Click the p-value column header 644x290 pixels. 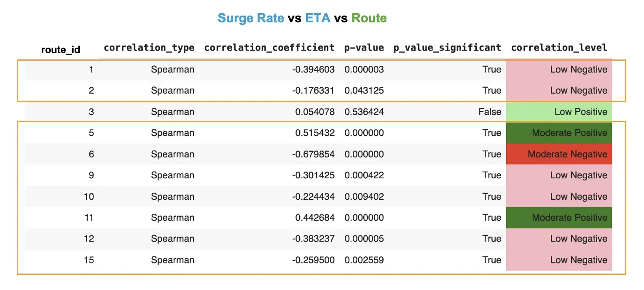tap(364, 48)
